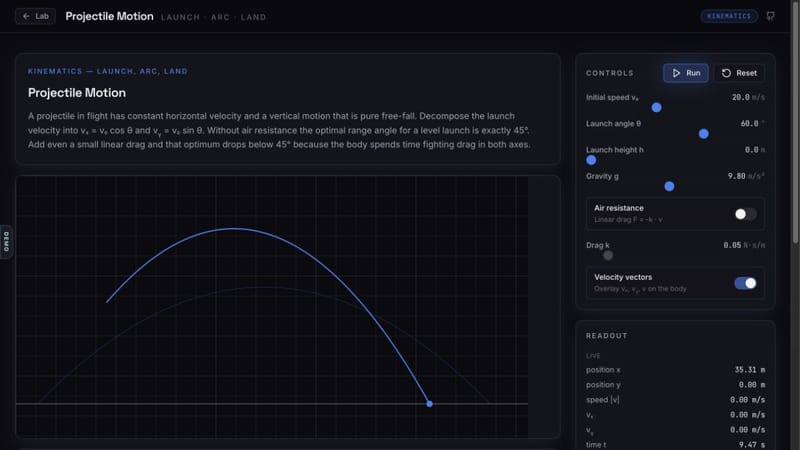Reset the simulation
Image resolution: width=800 pixels, height=450 pixels.
click(x=739, y=73)
